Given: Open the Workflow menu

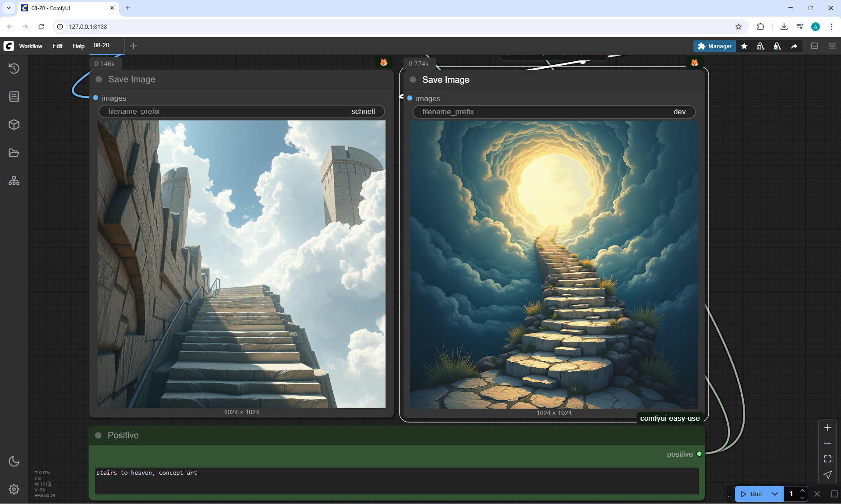Looking at the screenshot, I should tap(31, 46).
